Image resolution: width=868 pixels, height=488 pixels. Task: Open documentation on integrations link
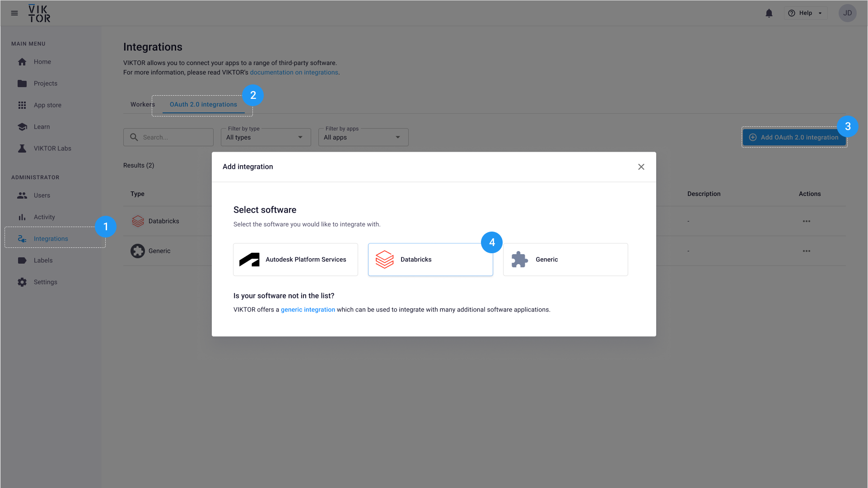click(x=294, y=72)
